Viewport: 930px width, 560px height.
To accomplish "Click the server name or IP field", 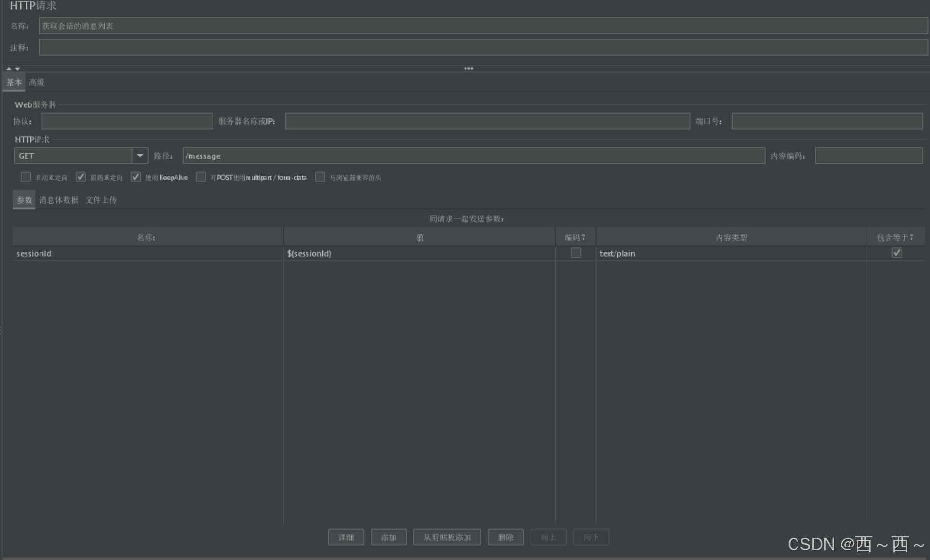I will (x=487, y=121).
